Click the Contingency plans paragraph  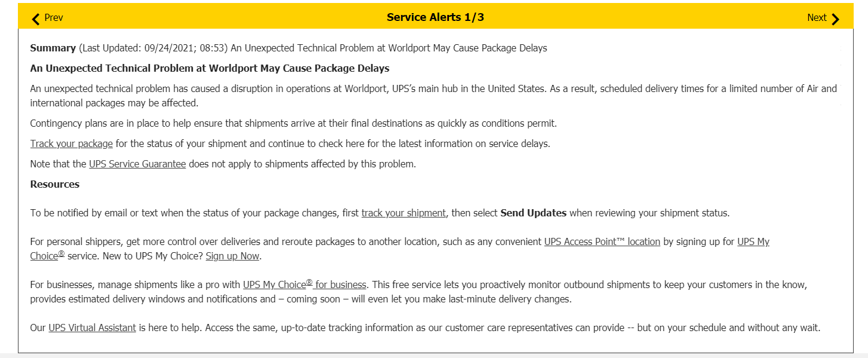(293, 124)
